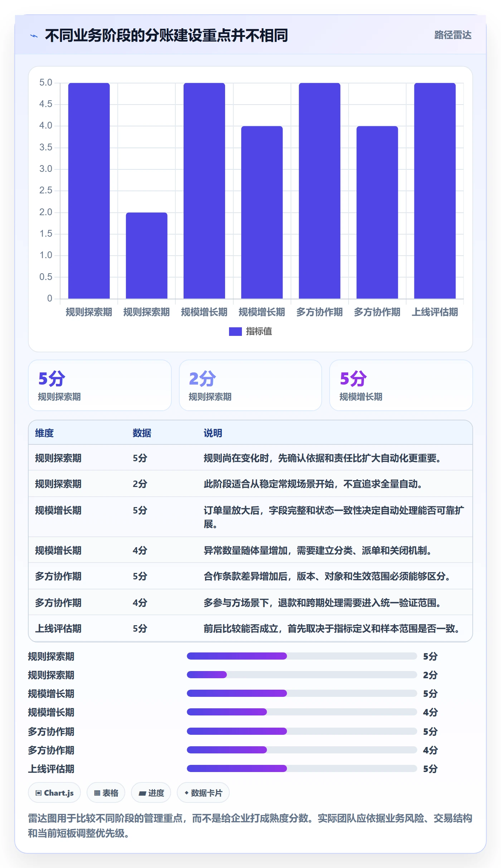Click the 2分 value in the table
Viewport: 501px width, 868px height.
(140, 484)
